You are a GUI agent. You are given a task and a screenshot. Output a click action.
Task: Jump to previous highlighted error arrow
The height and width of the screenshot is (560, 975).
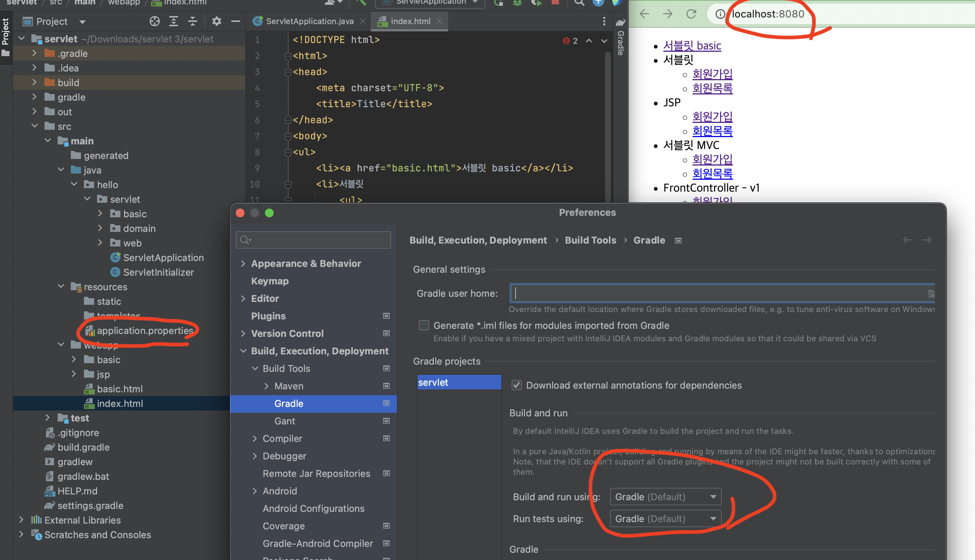click(x=589, y=41)
